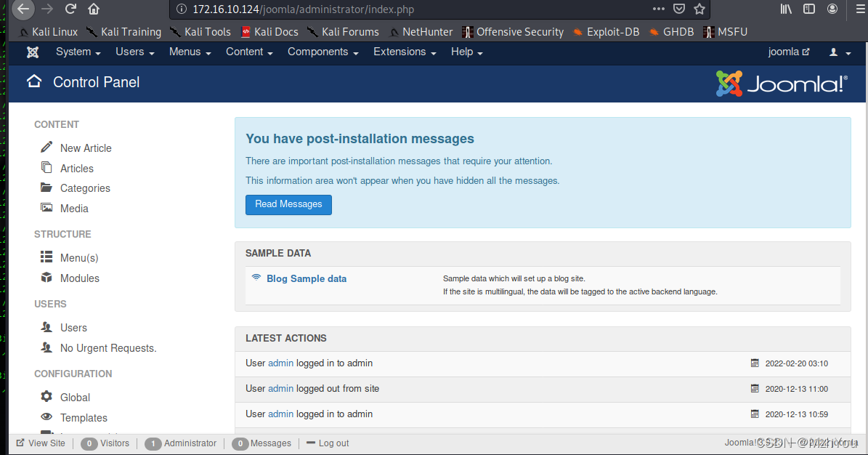Screen dimensions: 868x455
Task: Click admin link in the 2022-02-20 action row
Action: (x=280, y=363)
